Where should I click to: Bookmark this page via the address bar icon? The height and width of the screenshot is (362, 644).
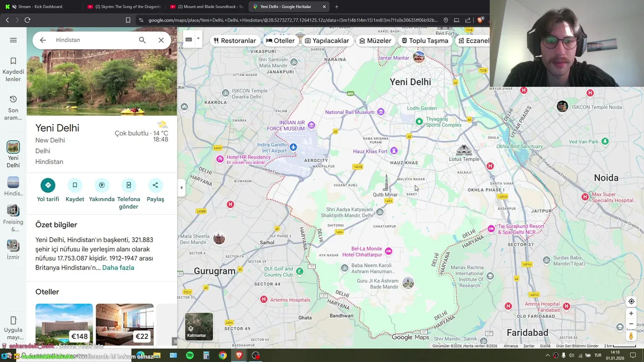point(128,20)
